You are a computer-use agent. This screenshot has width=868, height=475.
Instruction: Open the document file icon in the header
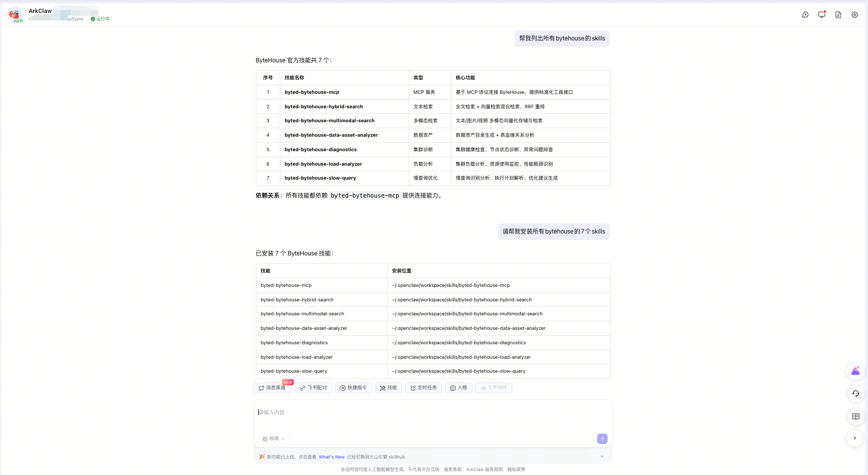click(838, 15)
